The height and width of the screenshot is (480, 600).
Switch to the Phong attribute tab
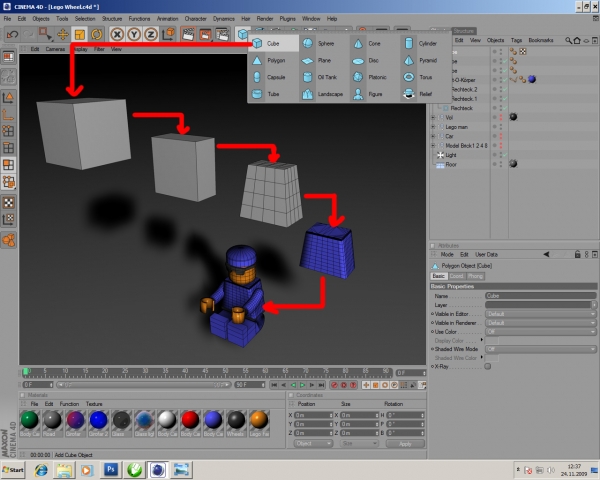tap(475, 276)
